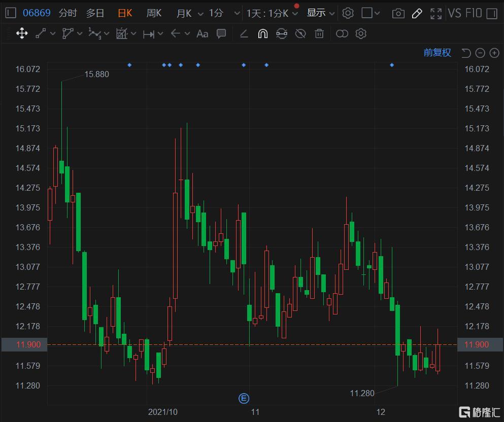Switch to the 分时 intraday tab
Image resolution: width=504 pixels, height=422 pixels.
click(x=68, y=13)
